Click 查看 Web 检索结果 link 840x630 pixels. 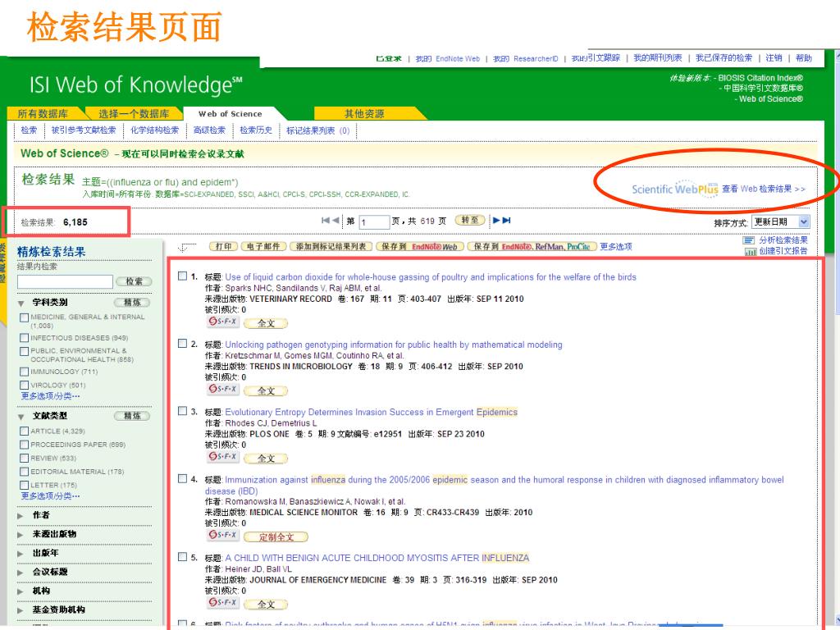click(764, 189)
